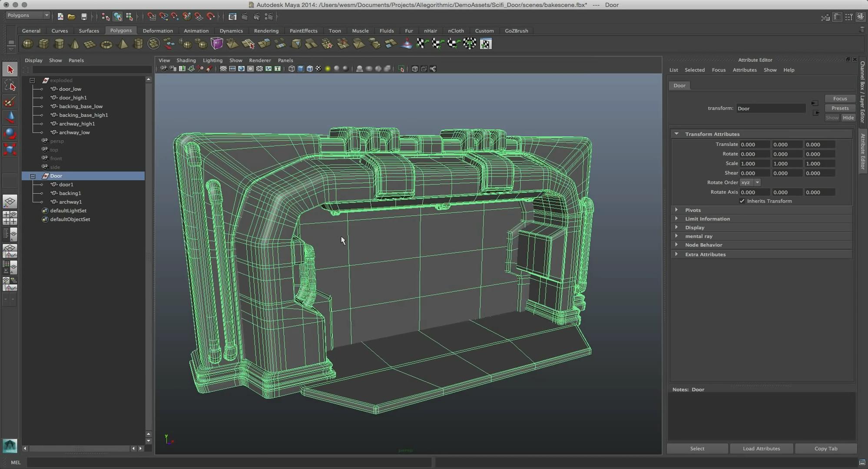Uncheck the Inherits Transform checkbox
Screen dimensions: 868x469
coord(742,201)
